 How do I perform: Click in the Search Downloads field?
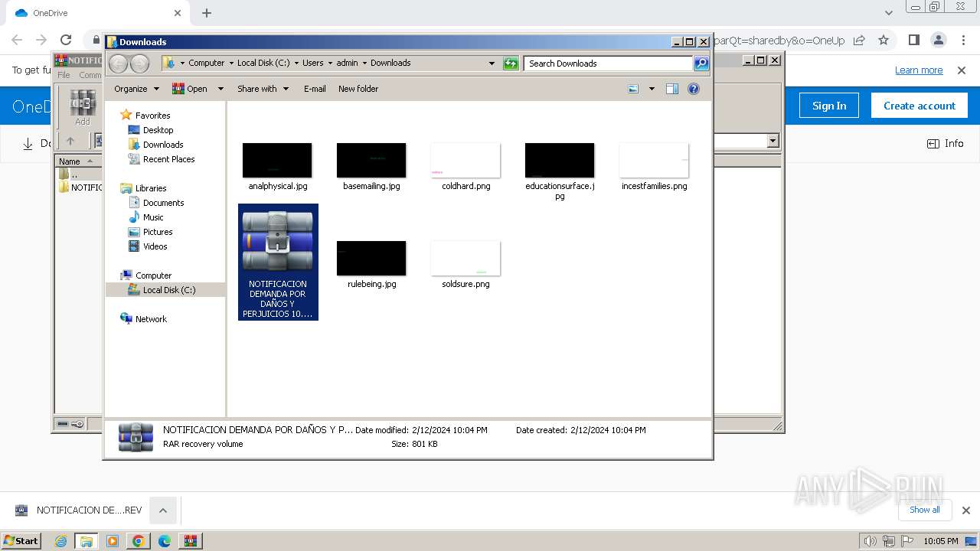[x=609, y=64]
